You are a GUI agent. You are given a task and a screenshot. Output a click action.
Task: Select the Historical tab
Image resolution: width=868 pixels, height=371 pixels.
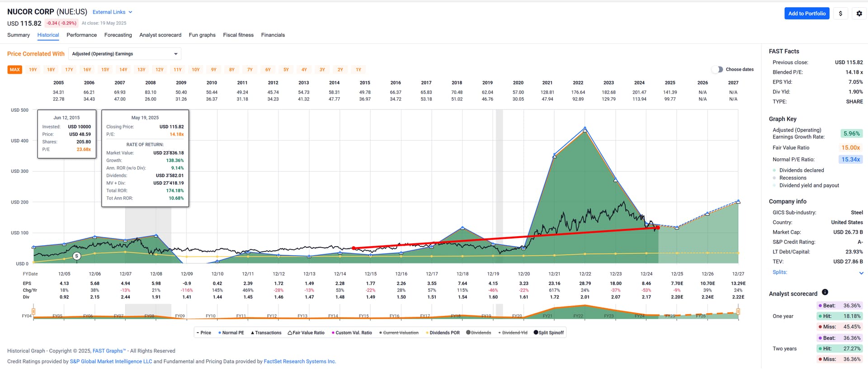[48, 35]
